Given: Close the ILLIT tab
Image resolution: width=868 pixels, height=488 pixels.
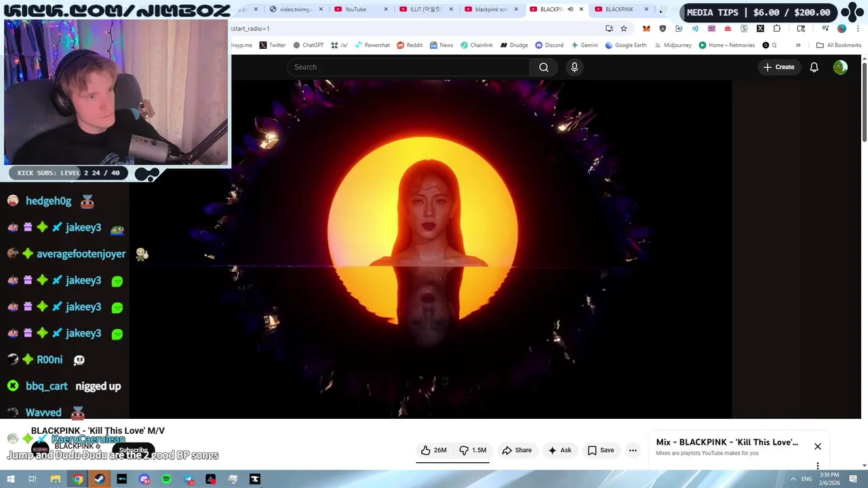Looking at the screenshot, I should tap(451, 9).
